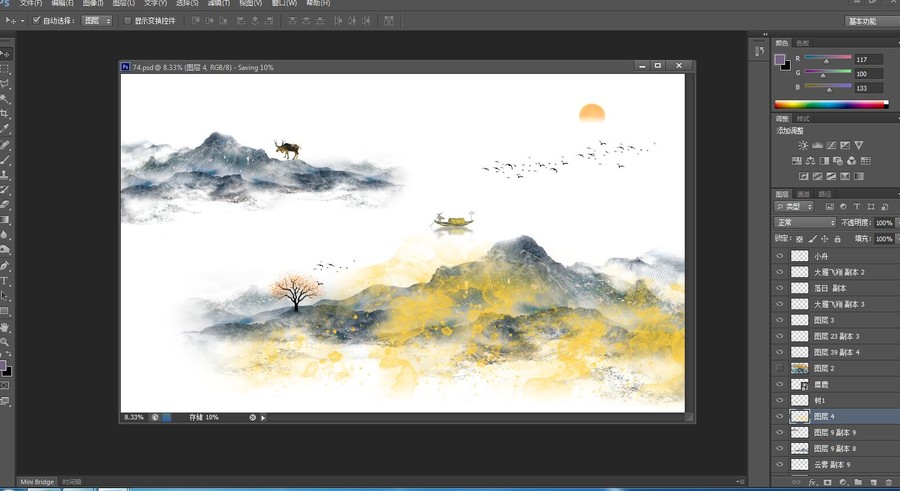Lock transparent pixels of the layer
Viewport: 900px width, 491px height.
[799, 239]
